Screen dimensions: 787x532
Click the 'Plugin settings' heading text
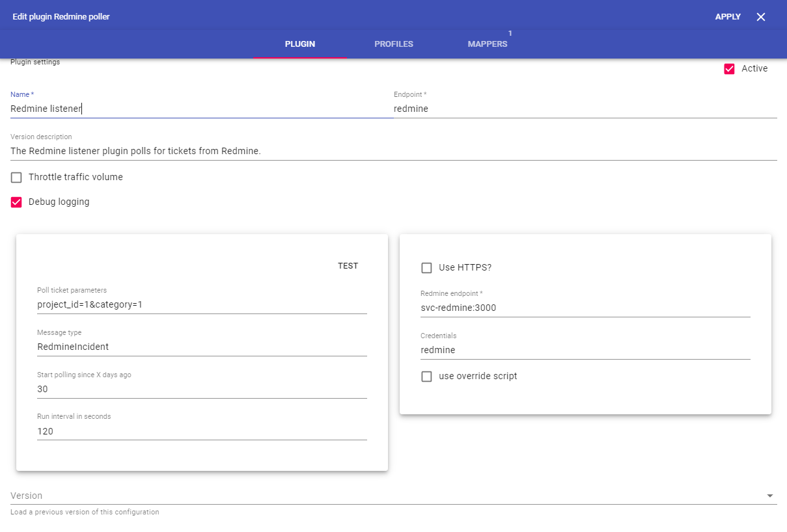pyautogui.click(x=35, y=62)
